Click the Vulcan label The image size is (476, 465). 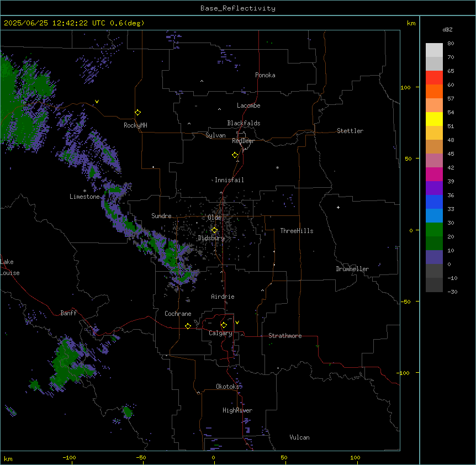(x=300, y=437)
